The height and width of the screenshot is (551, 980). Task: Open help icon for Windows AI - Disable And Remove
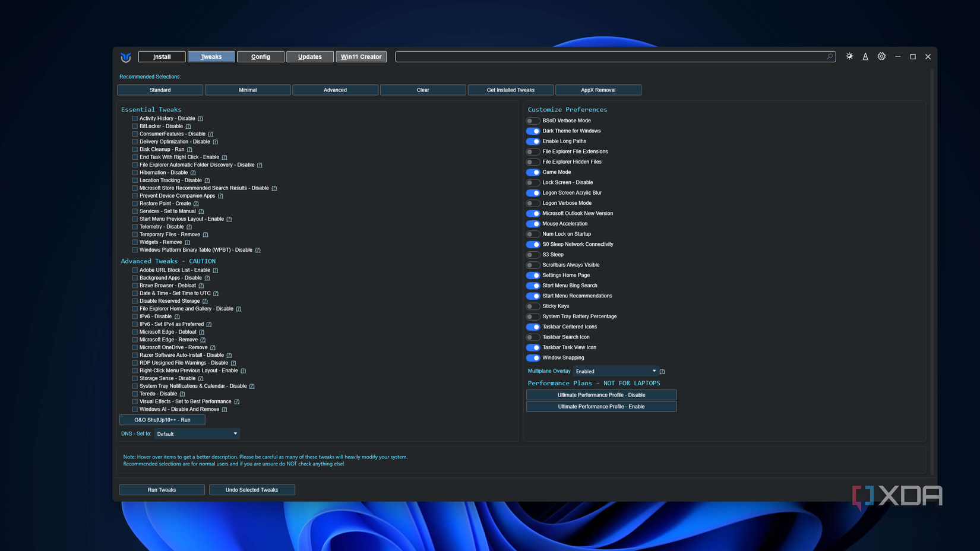224,409
